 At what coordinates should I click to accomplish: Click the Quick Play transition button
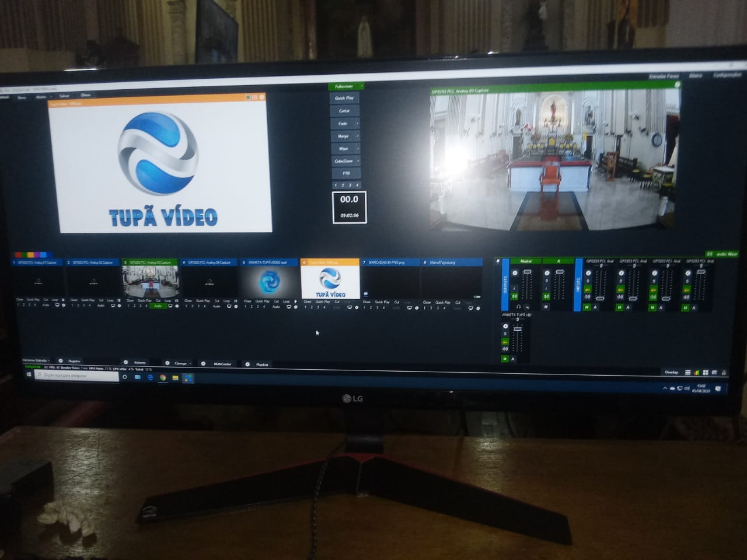[344, 98]
